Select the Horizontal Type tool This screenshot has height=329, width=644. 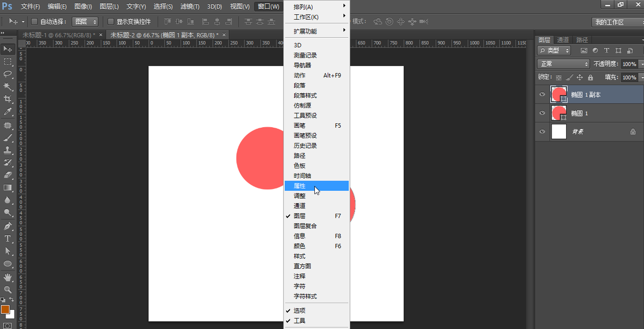tap(8, 239)
